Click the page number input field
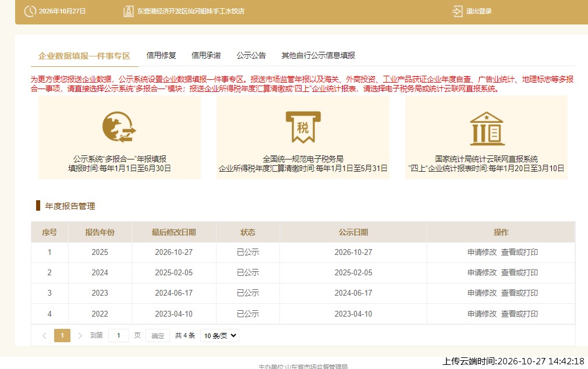 [119, 336]
